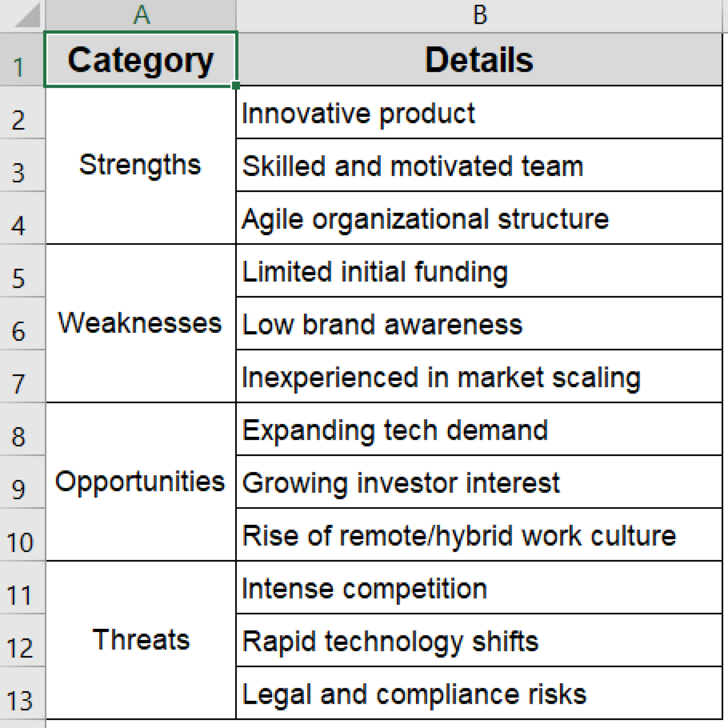Click the fill handle on Category cell
Viewport: 728px width, 728px height.
point(236,86)
